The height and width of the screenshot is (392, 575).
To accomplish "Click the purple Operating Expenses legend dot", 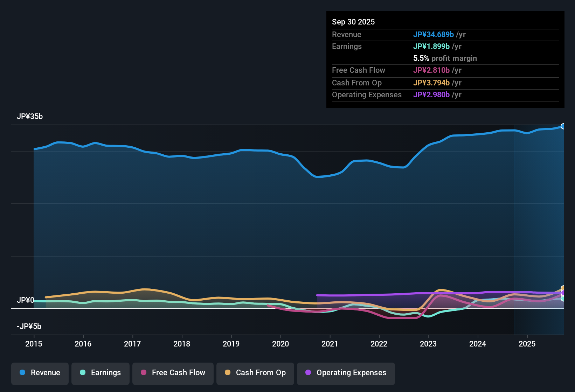I will point(308,373).
